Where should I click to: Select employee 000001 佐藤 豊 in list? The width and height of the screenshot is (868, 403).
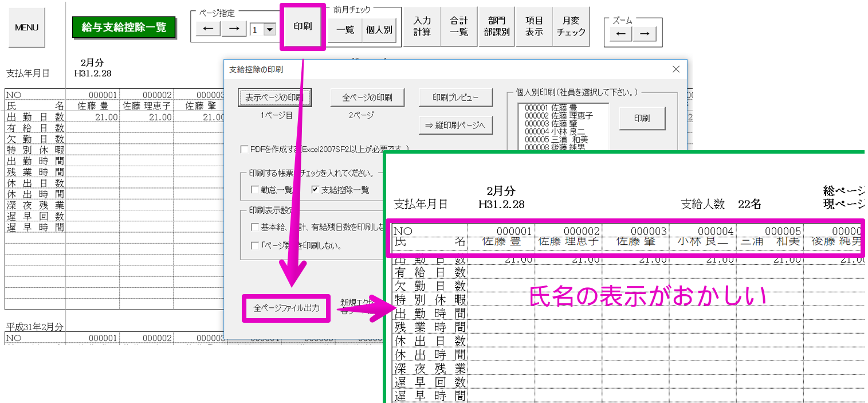550,108
